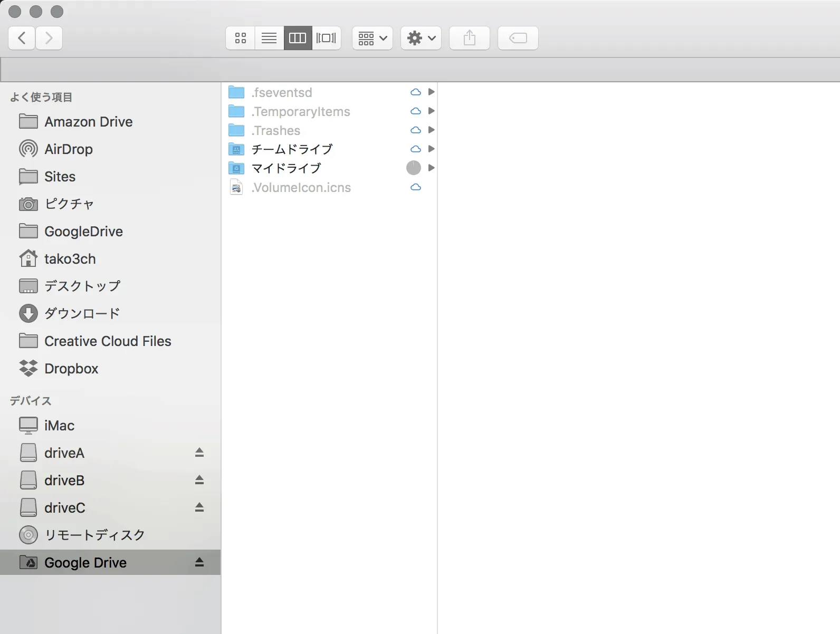
Task: Select the マイドライブ folder
Action: click(286, 168)
